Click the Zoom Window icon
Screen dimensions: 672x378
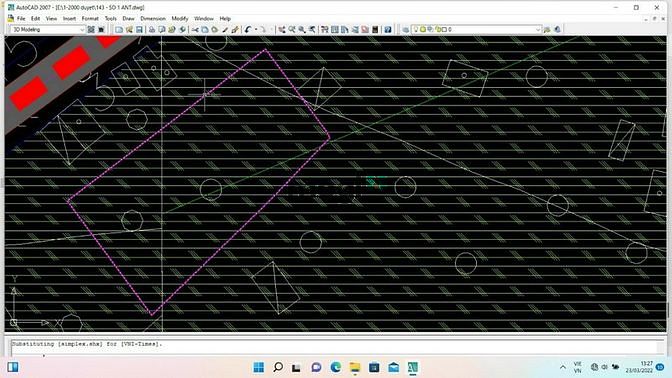[x=302, y=30]
